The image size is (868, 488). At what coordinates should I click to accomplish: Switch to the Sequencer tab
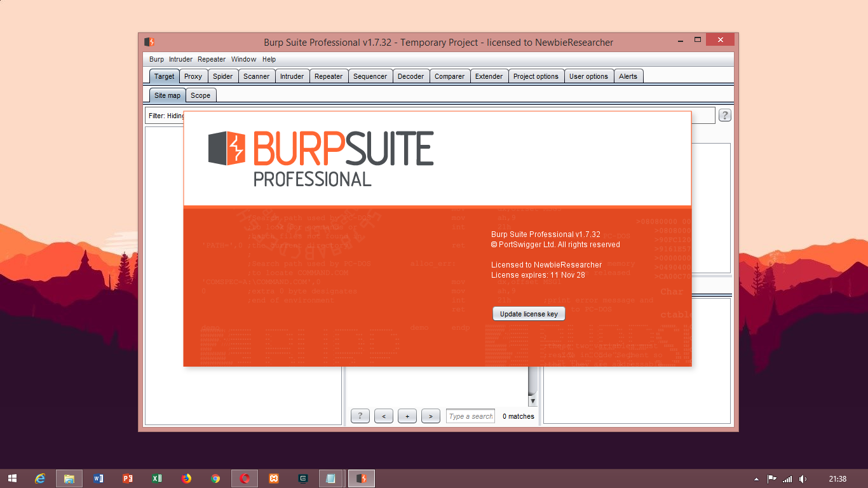click(x=370, y=76)
